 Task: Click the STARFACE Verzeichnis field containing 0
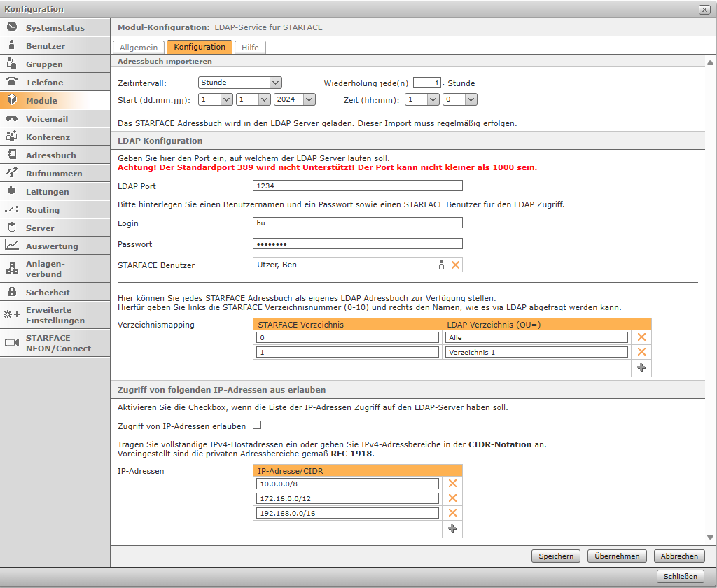(347, 337)
